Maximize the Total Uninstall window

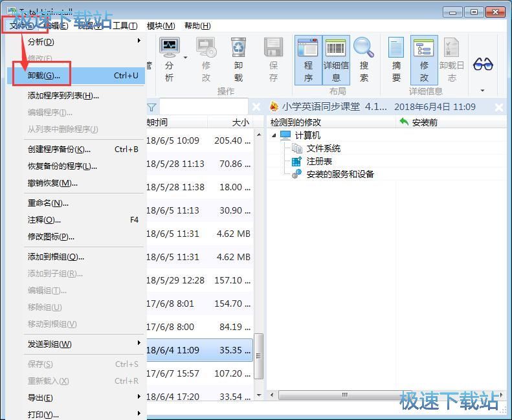click(x=474, y=12)
